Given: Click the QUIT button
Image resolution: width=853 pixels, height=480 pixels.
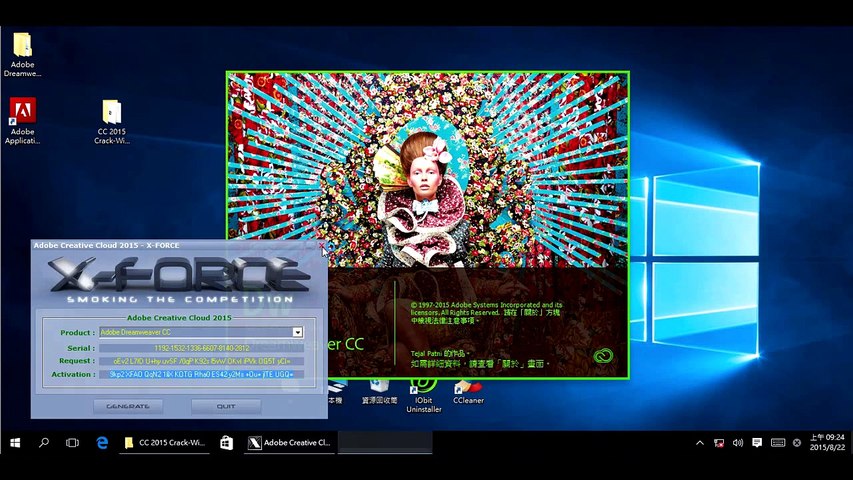Looking at the screenshot, I should [x=226, y=407].
